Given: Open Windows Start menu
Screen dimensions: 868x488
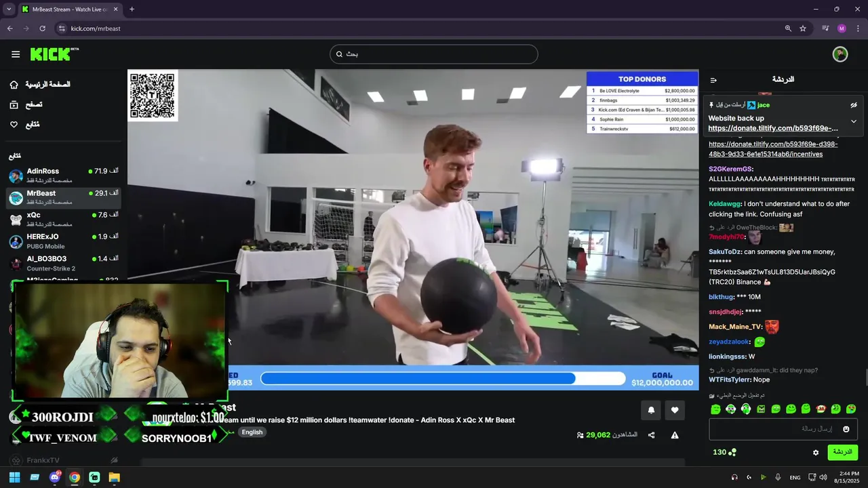Looking at the screenshot, I should [x=14, y=477].
